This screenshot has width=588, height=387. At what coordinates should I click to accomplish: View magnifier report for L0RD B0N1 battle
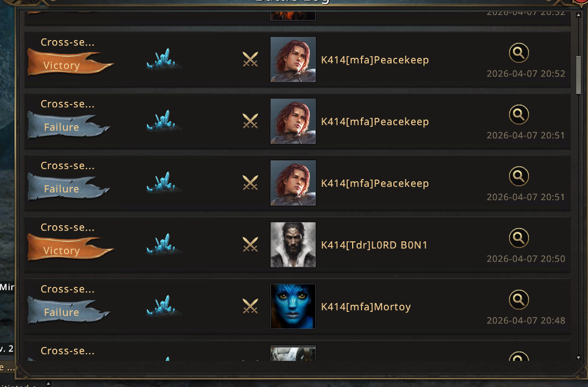[518, 238]
